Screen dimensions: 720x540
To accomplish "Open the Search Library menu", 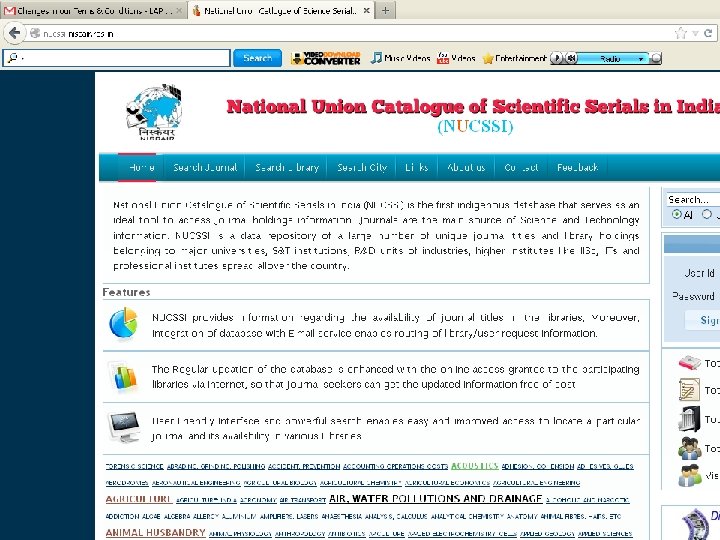I will coord(287,168).
